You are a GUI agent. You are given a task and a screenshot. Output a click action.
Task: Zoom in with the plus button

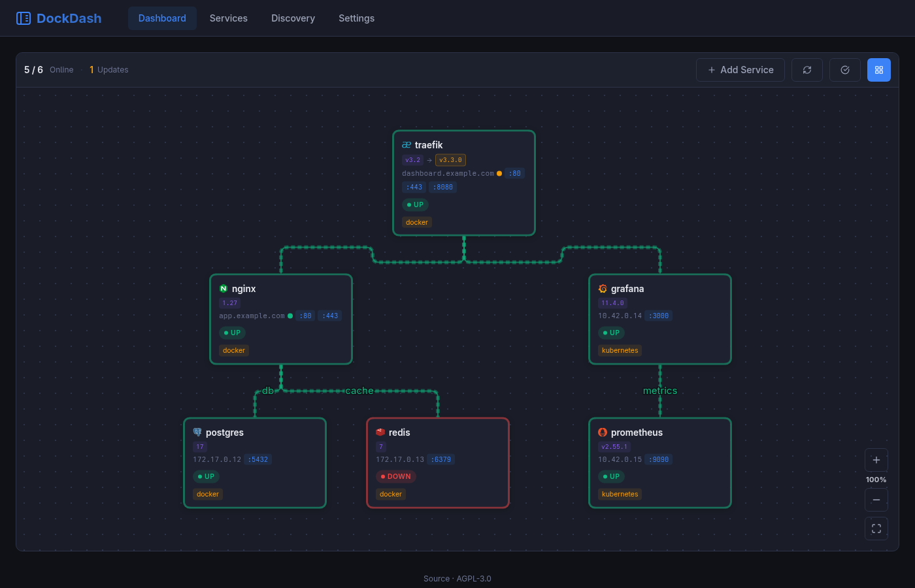(x=876, y=460)
